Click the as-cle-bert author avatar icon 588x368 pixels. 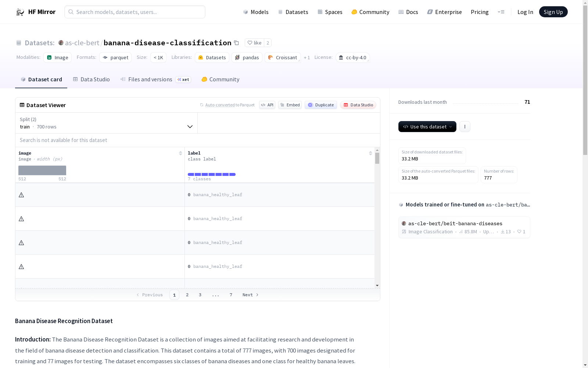[x=61, y=43]
